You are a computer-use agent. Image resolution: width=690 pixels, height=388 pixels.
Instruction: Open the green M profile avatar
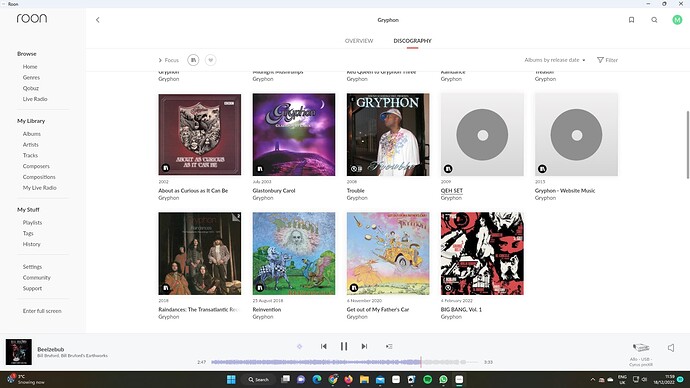click(677, 20)
